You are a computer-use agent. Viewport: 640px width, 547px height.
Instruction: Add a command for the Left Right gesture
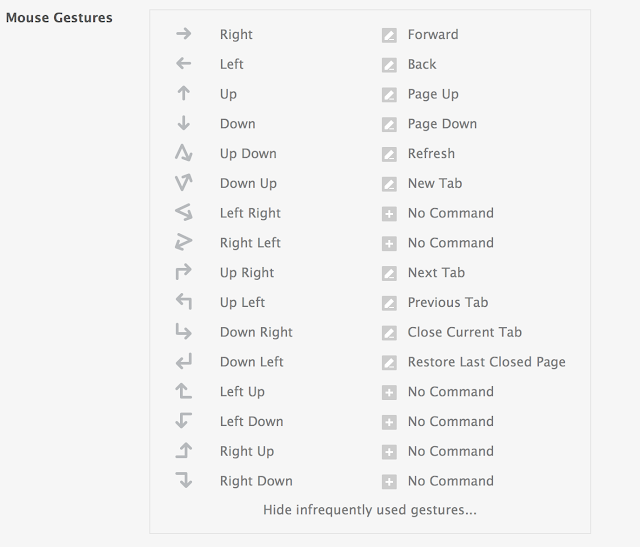click(389, 214)
